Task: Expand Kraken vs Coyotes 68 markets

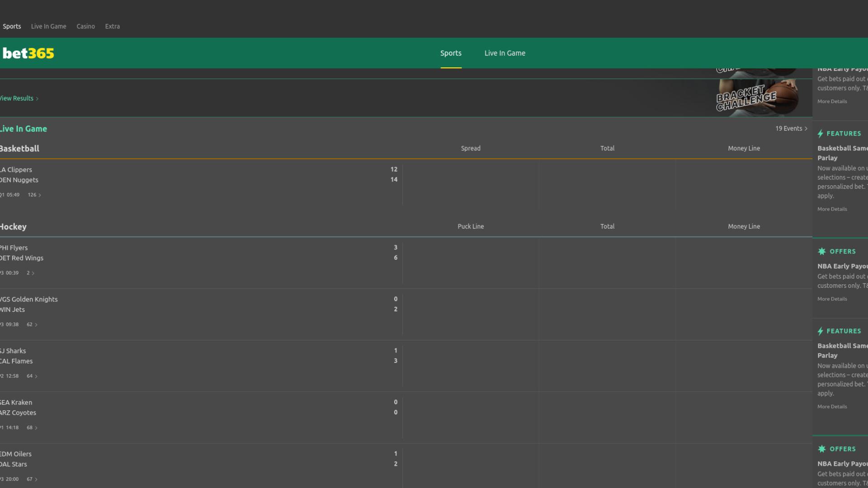Action: click(32, 428)
